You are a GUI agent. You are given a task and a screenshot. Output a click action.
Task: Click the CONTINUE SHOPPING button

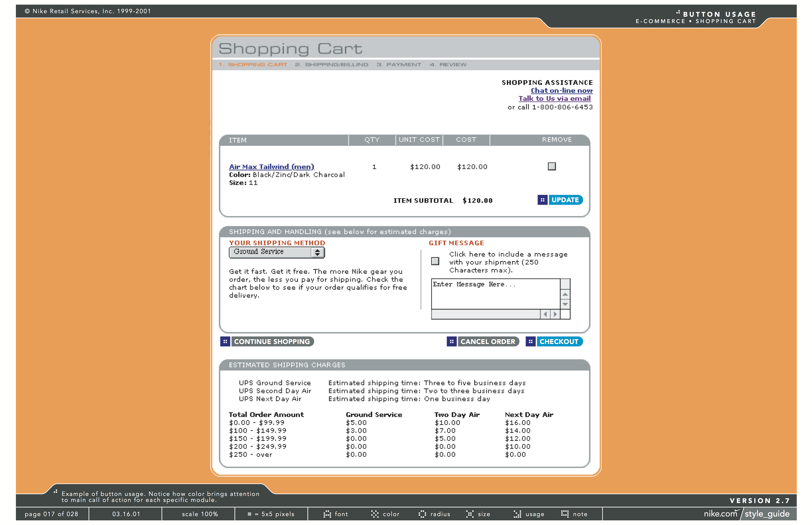coord(272,341)
